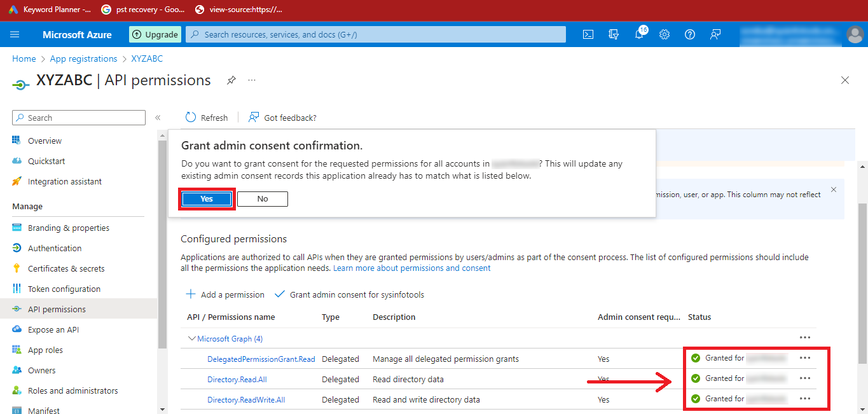The image size is (868, 414).
Task: Open Authentication in the Manage menu
Action: click(55, 248)
